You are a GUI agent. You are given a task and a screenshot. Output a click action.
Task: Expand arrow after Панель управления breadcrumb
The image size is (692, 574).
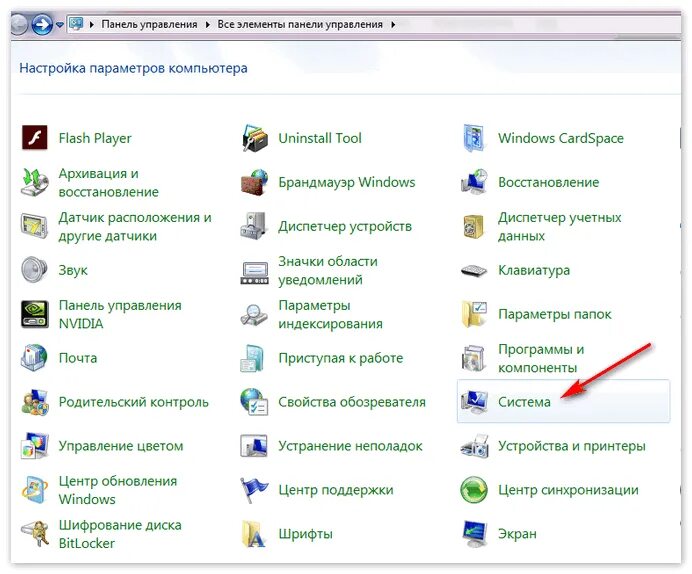pos(208,24)
